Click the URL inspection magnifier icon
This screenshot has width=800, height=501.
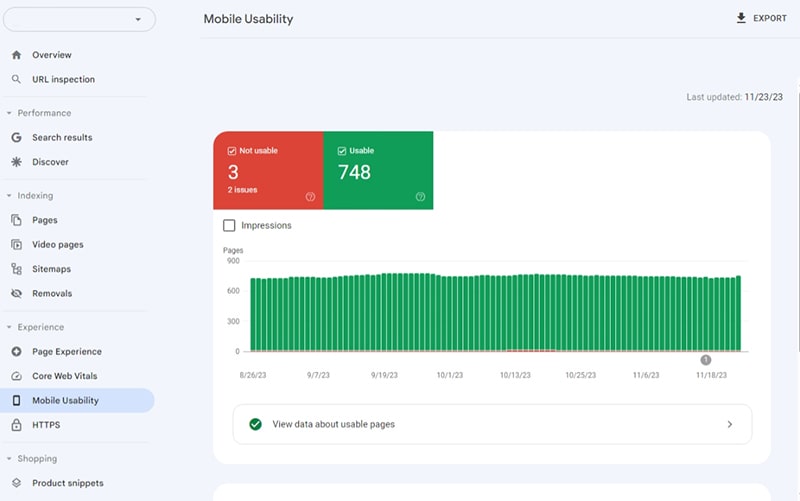(16, 79)
